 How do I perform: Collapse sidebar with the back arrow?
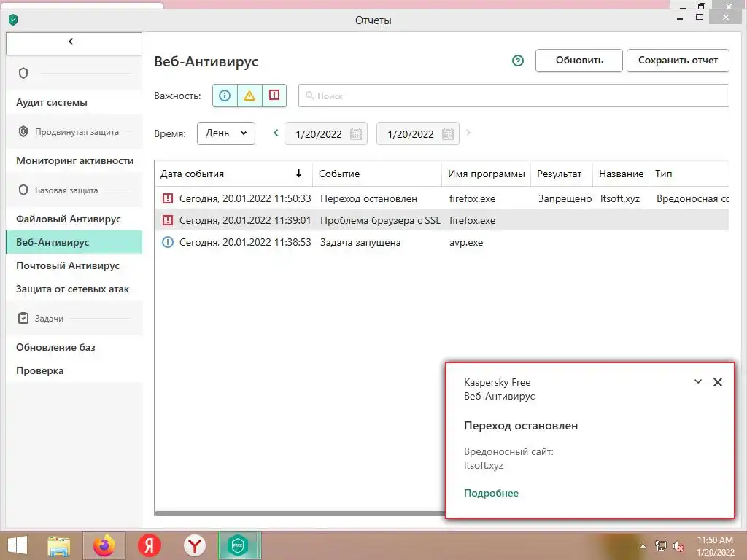74,43
